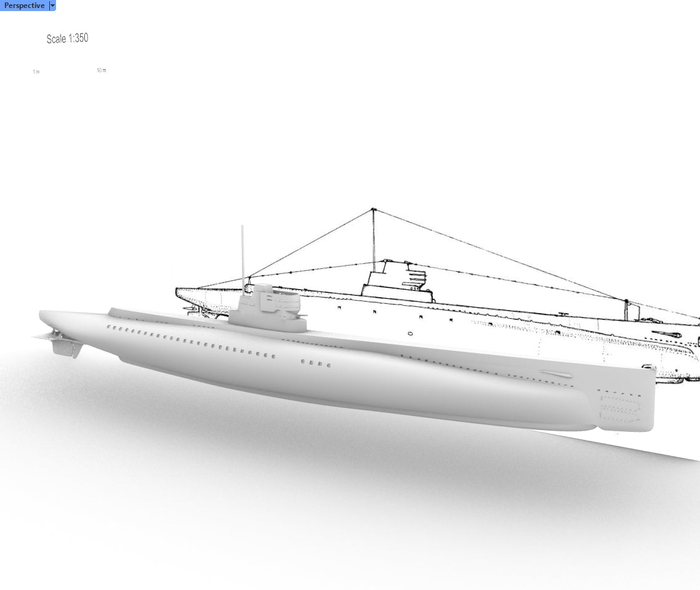Image resolution: width=700 pixels, height=590 pixels.
Task: Click the forward jumper wire post in drawing
Action: 626,309
